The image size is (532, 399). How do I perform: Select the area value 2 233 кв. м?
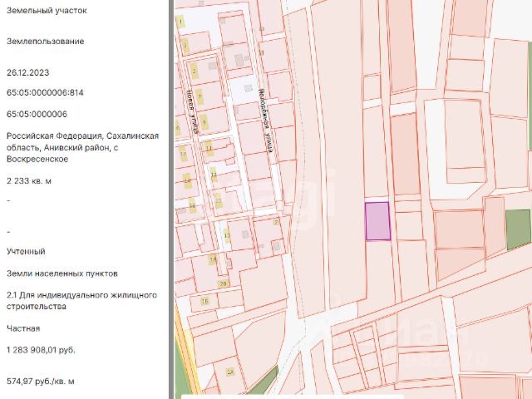[29, 181]
